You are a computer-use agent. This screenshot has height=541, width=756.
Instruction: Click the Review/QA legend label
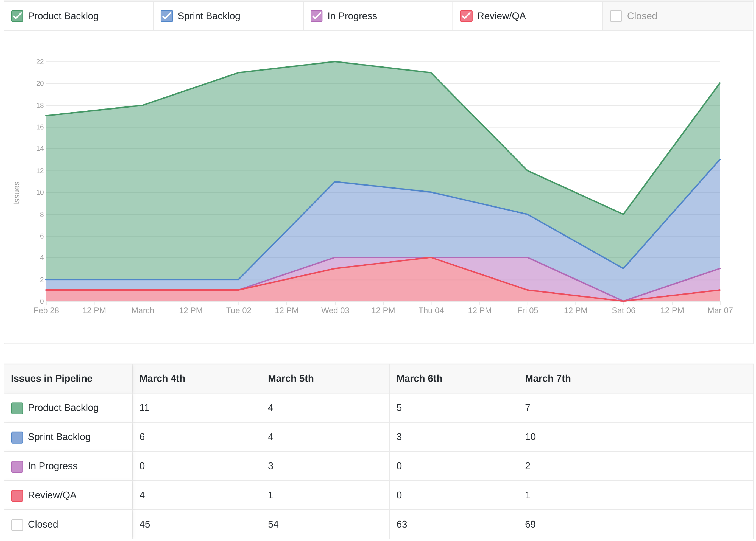tap(501, 16)
